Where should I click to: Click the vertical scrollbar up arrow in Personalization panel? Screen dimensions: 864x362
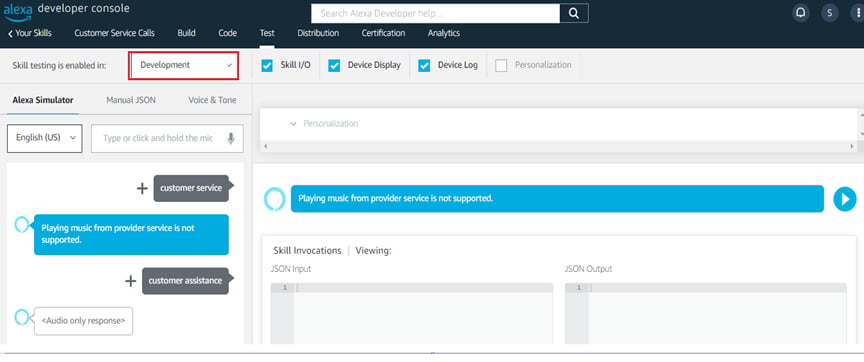(861, 115)
